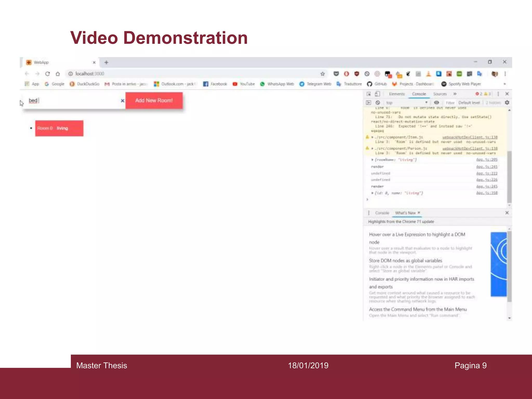
Task: Switch to the What's New tab
Action: pyautogui.click(x=405, y=213)
